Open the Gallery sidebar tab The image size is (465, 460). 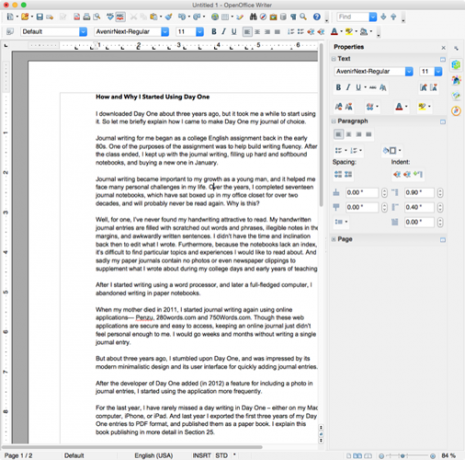pyautogui.click(x=456, y=96)
